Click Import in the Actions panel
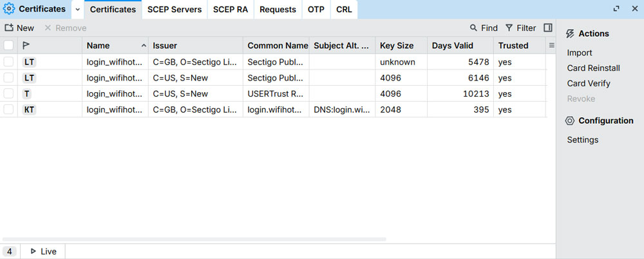 pyautogui.click(x=580, y=53)
